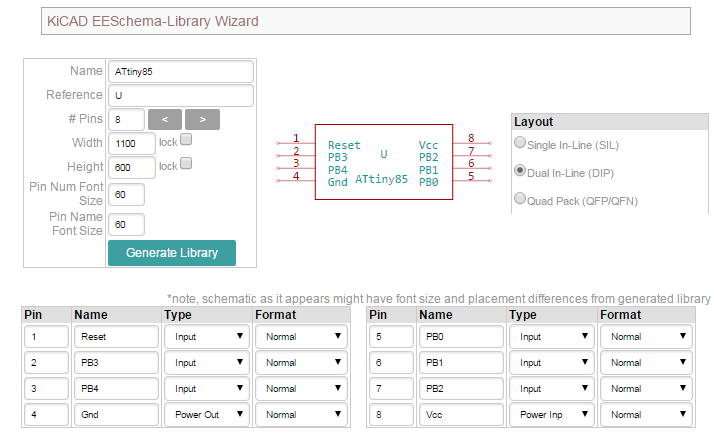714x441 pixels.
Task: Open Format dropdown for pin PB4
Action: pyautogui.click(x=301, y=389)
